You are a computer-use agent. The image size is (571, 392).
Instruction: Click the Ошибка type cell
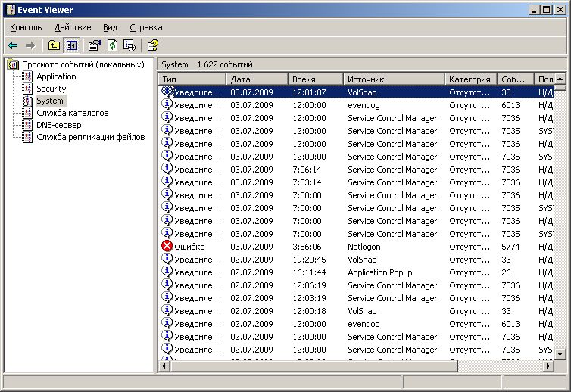click(x=189, y=247)
